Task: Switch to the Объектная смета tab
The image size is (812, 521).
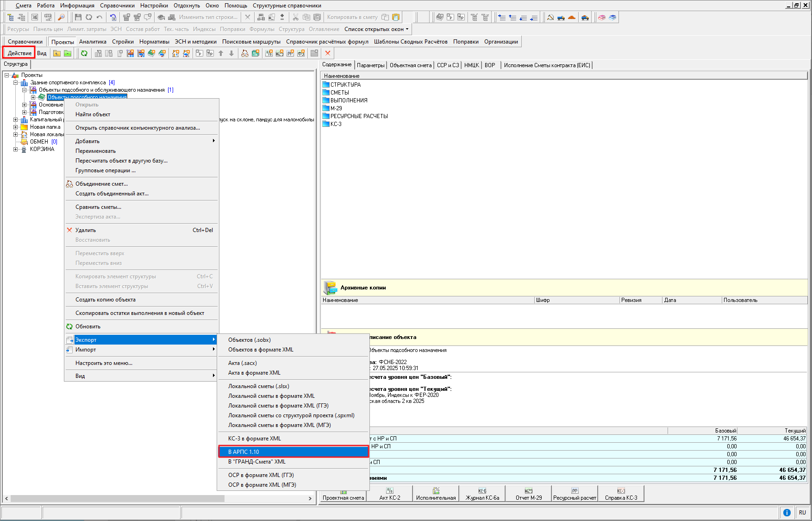Action: click(411, 65)
